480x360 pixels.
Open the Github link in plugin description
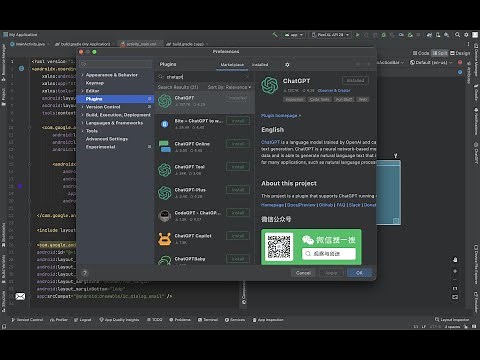point(326,205)
